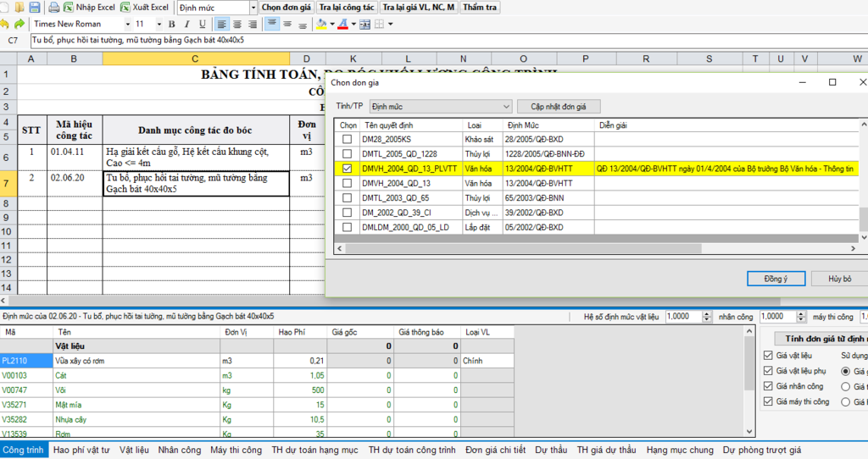Image resolution: width=868 pixels, height=459 pixels.
Task: Print the sheet using the printer icon
Action: click(x=53, y=7)
